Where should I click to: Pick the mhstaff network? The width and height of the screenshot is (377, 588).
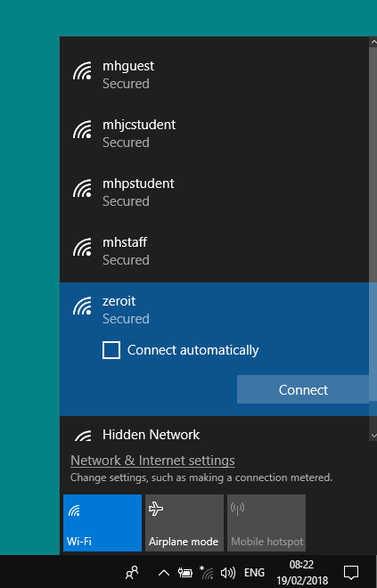coord(214,251)
